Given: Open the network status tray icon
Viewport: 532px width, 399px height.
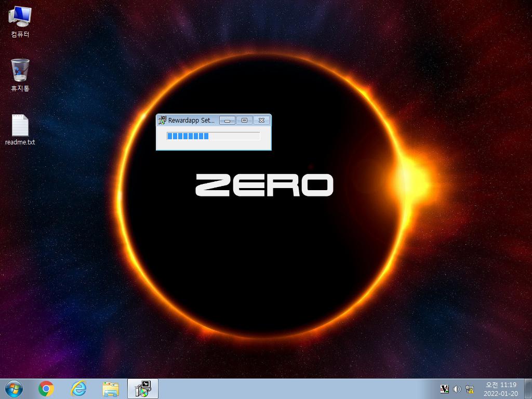Looking at the screenshot, I should pos(470,389).
